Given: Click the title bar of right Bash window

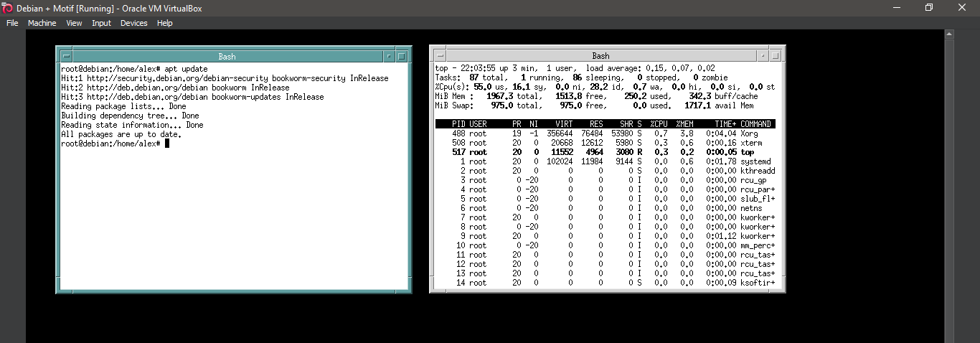Looking at the screenshot, I should click(601, 55).
